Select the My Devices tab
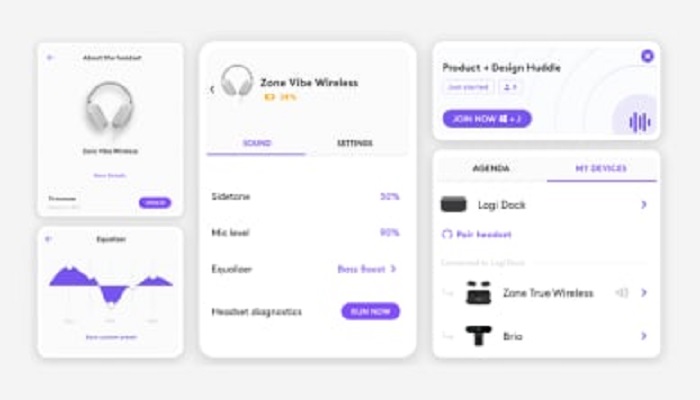 click(601, 168)
